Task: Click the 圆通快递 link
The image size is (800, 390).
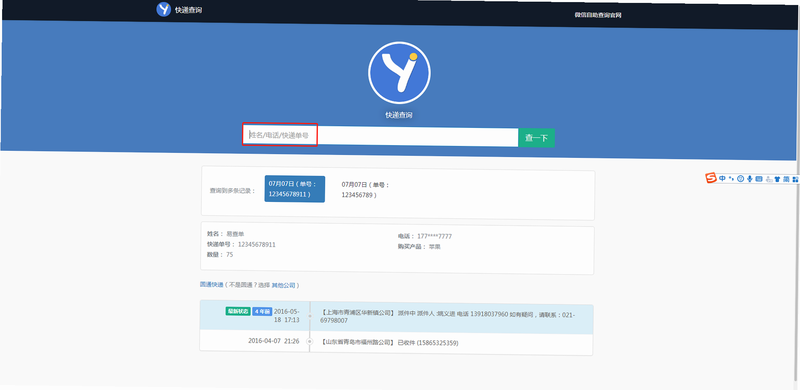Action: 212,285
